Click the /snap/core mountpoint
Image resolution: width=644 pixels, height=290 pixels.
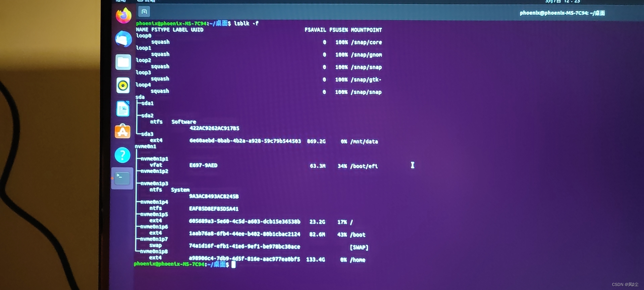tap(366, 42)
